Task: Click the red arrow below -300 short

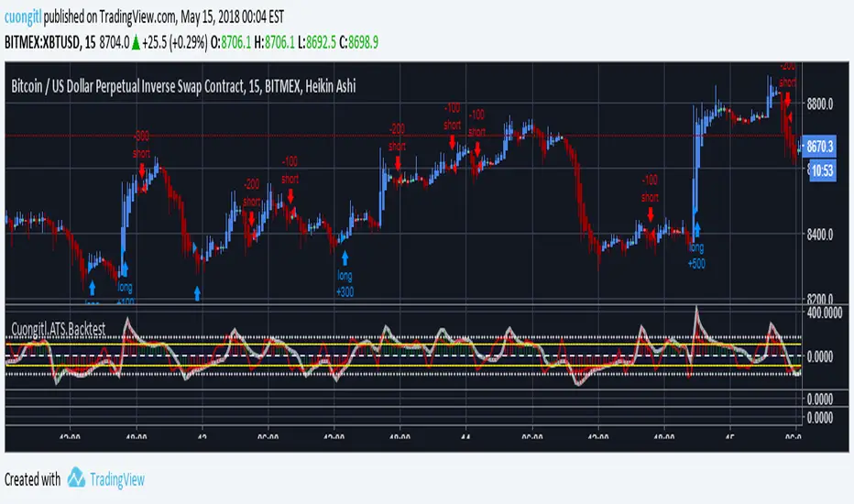Action: (142, 170)
